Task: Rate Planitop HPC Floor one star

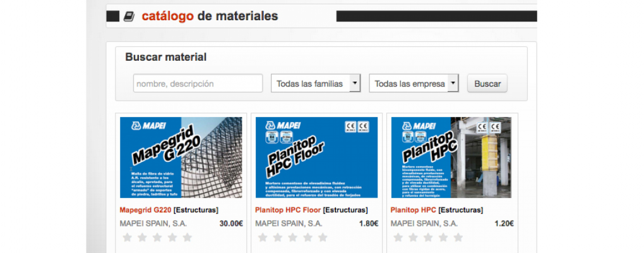Action: 263,237
